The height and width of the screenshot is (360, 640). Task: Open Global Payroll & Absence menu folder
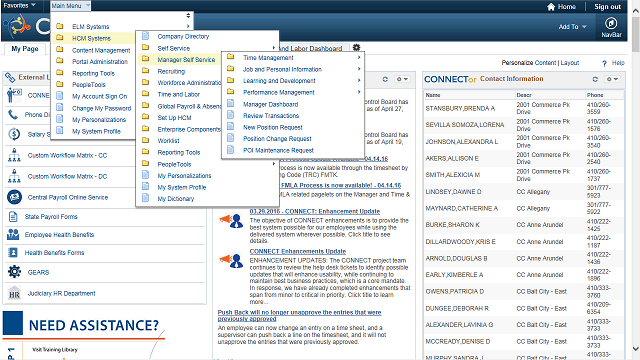pyautogui.click(x=189, y=106)
